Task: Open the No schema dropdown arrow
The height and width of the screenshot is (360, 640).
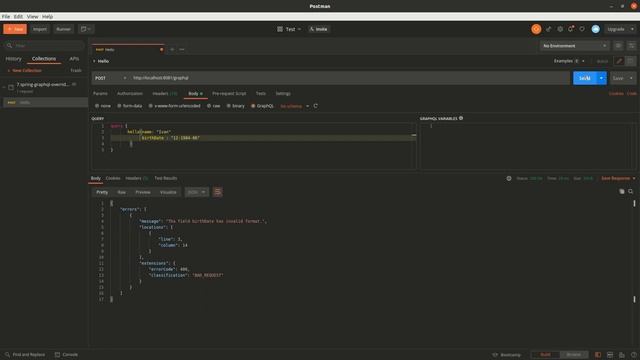Action: tap(307, 106)
